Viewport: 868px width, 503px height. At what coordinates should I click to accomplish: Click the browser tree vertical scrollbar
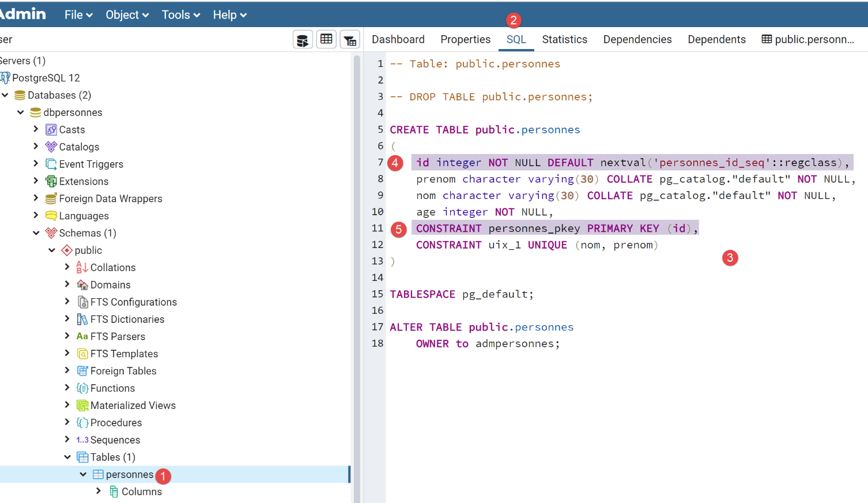coord(357,277)
